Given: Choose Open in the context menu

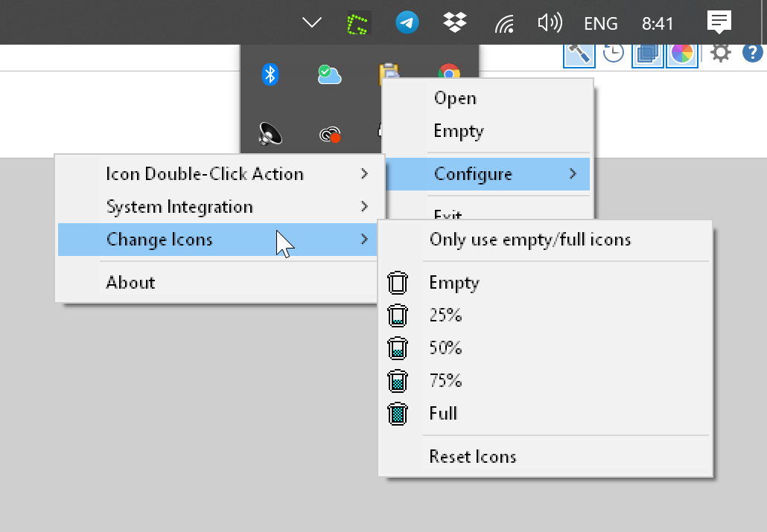Looking at the screenshot, I should coord(488,98).
